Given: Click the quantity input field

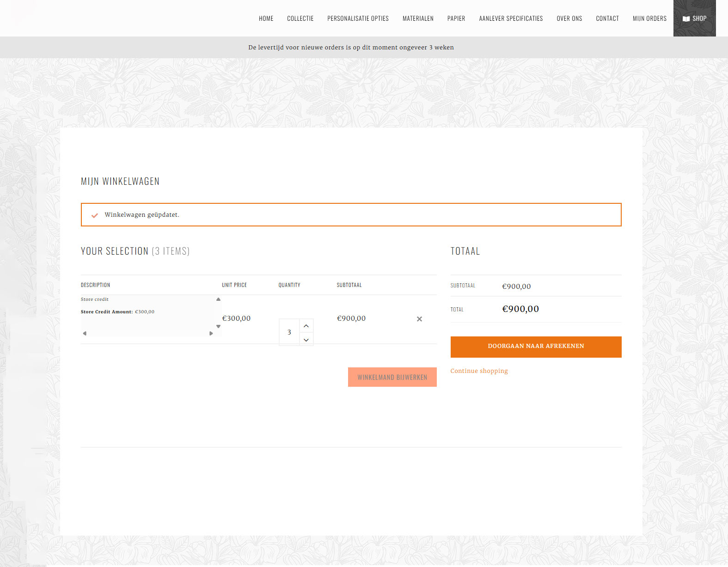Looking at the screenshot, I should click(289, 332).
